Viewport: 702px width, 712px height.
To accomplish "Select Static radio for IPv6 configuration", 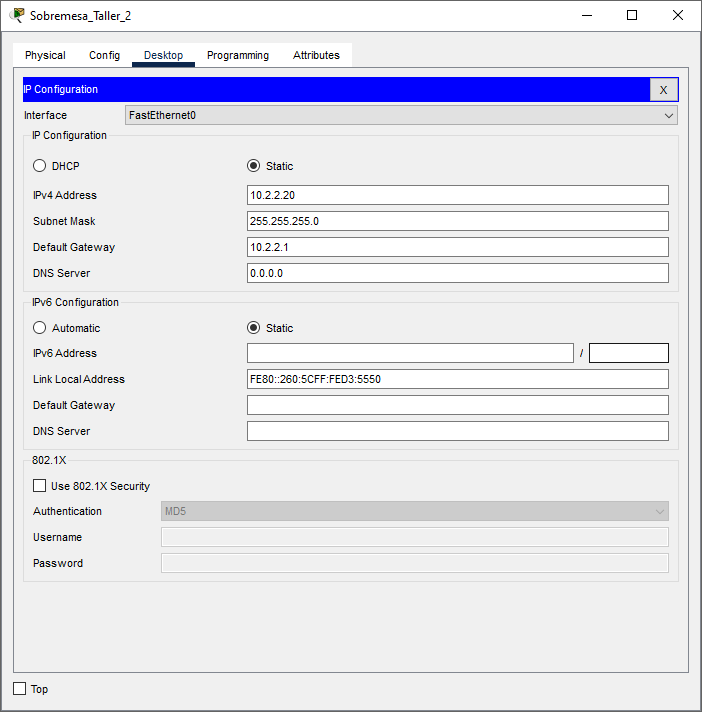I will coord(254,328).
